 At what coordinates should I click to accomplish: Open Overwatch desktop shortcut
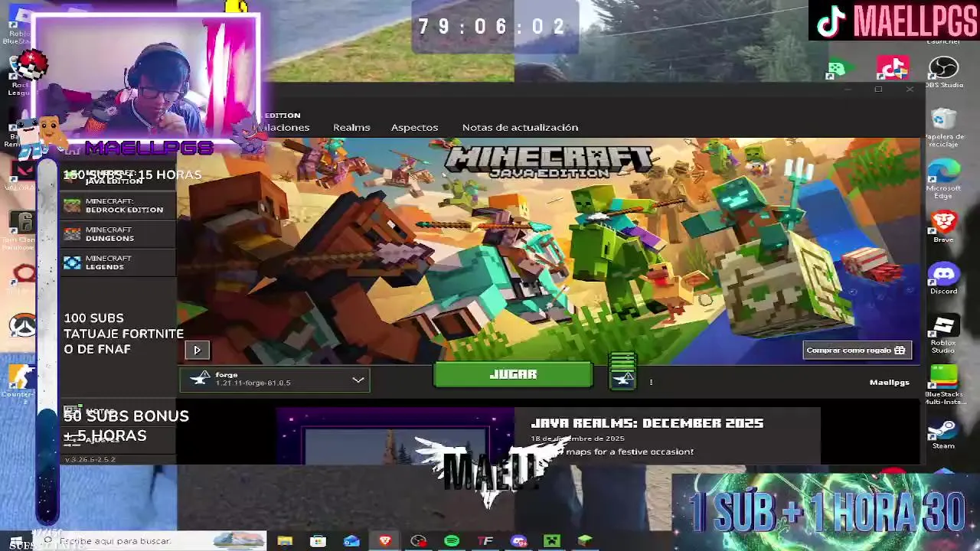point(21,326)
